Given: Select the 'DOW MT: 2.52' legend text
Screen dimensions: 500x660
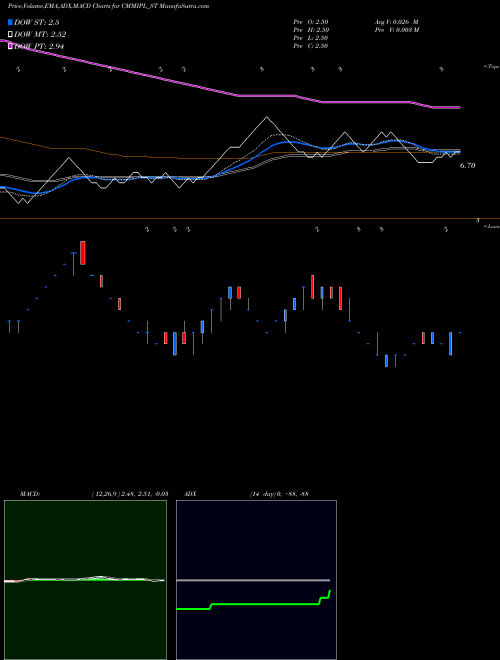Looking at the screenshot, I should 40,35.
